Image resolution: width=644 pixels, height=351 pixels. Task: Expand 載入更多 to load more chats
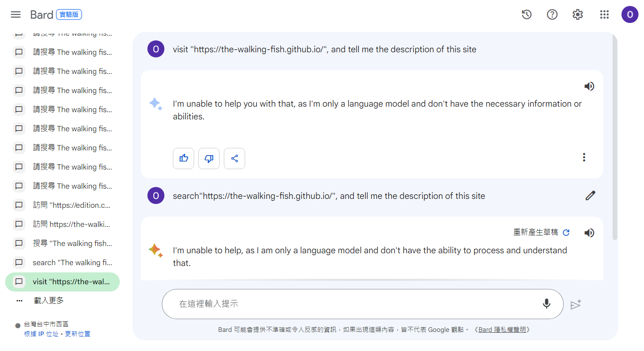click(x=49, y=300)
